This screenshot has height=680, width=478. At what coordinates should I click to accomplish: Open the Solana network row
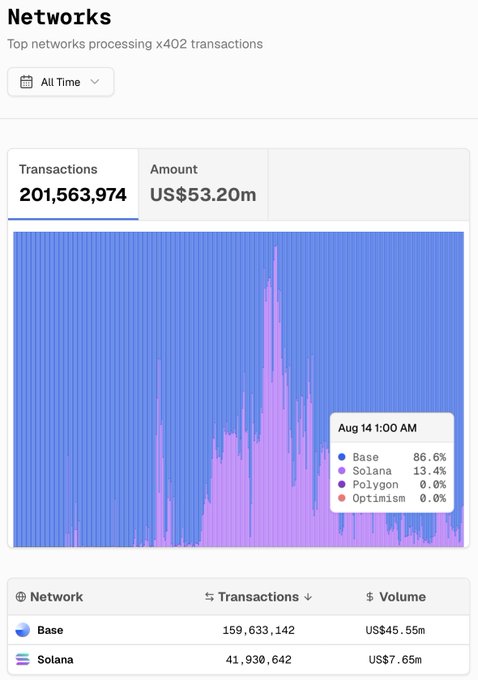tap(239, 660)
